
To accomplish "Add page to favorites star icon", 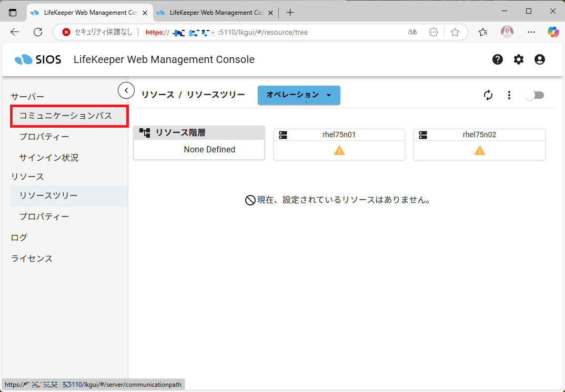I will tap(455, 32).
